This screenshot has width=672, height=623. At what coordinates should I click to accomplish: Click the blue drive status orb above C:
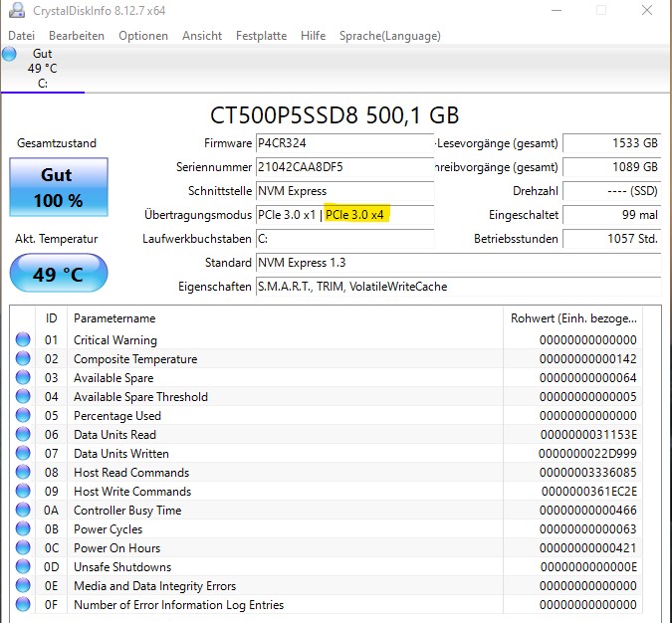pyautogui.click(x=9, y=55)
